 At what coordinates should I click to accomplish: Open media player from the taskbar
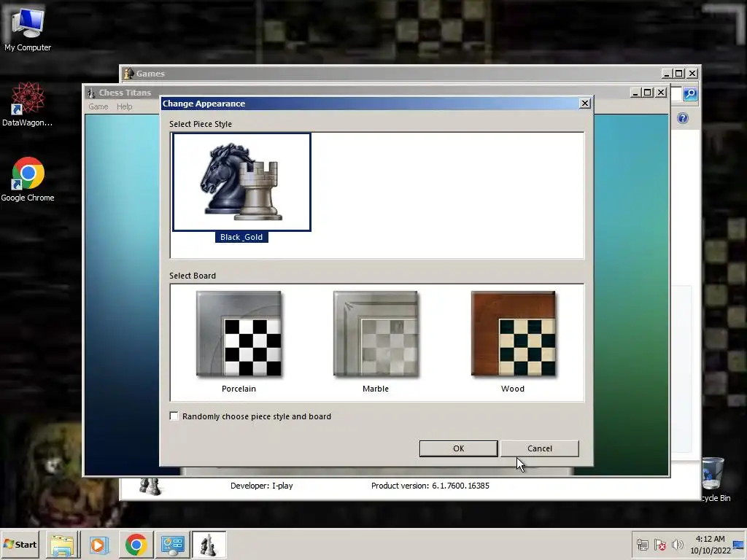(98, 545)
